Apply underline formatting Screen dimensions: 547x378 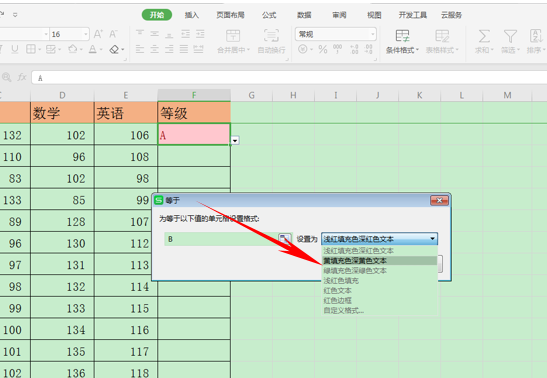click(15, 50)
